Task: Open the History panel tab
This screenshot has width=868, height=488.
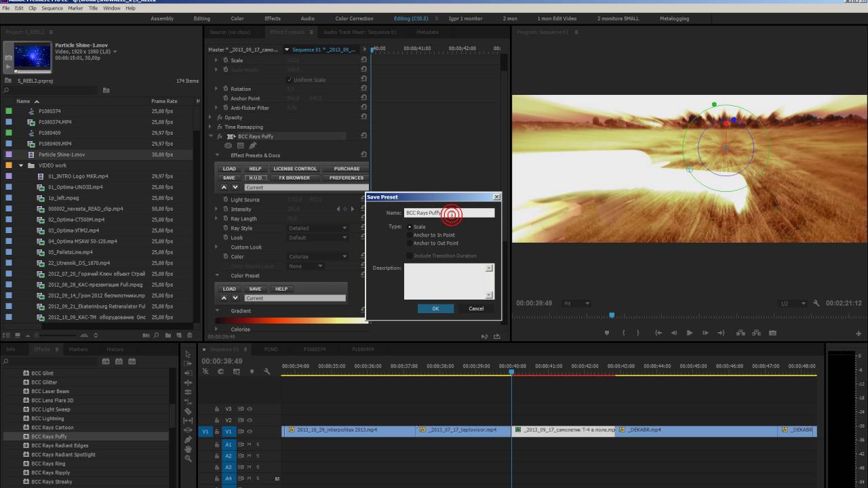Action: tap(115, 349)
